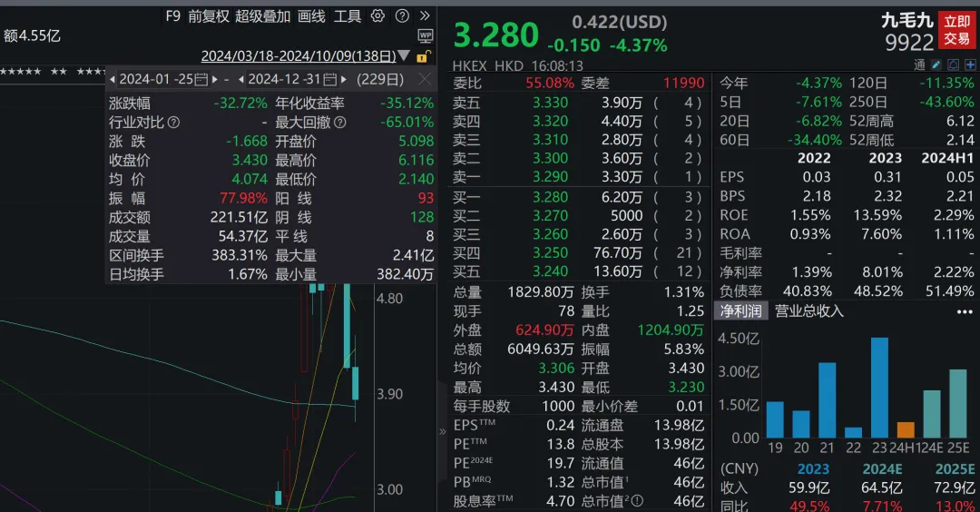Open 画线 drawing tools

pos(311,16)
